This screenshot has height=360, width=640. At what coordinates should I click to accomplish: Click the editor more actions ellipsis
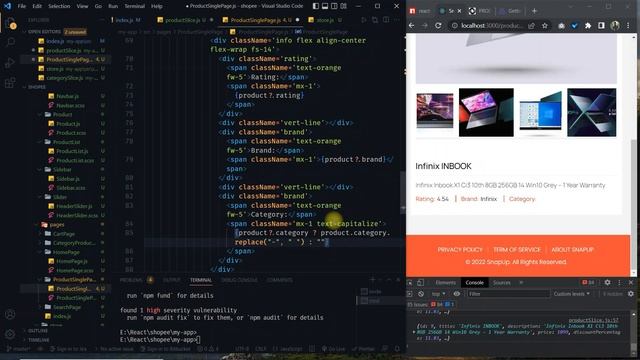click(397, 20)
